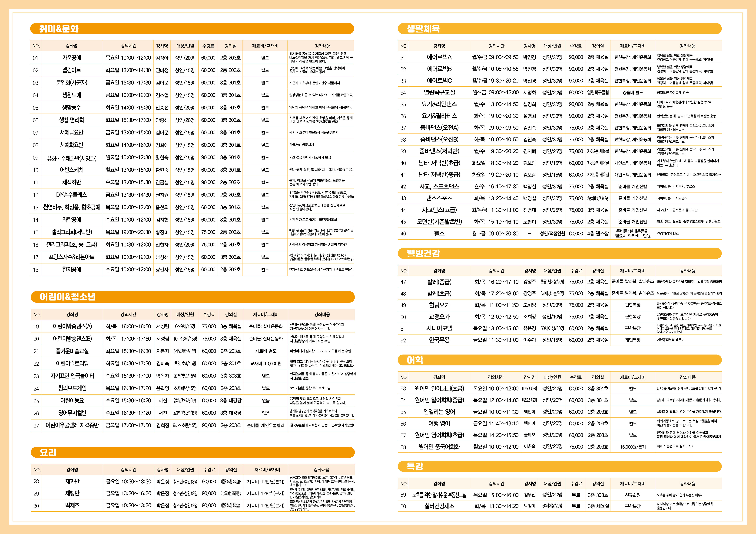Select the course name 가죽공예
756x534 pixels.
pyautogui.click(x=71, y=58)
